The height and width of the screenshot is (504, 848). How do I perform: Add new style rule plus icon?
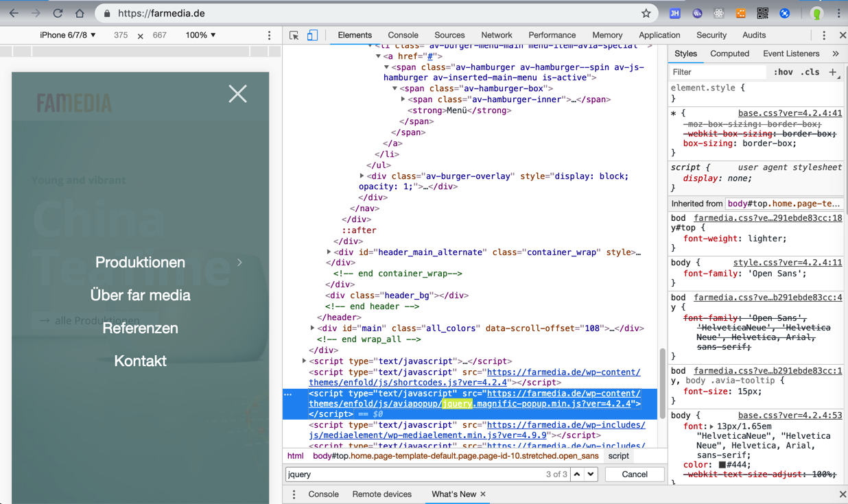(833, 72)
